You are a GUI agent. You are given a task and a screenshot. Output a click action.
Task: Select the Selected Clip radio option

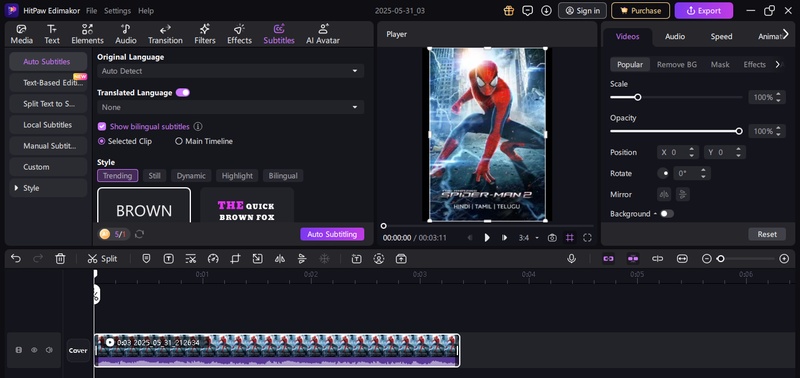102,141
